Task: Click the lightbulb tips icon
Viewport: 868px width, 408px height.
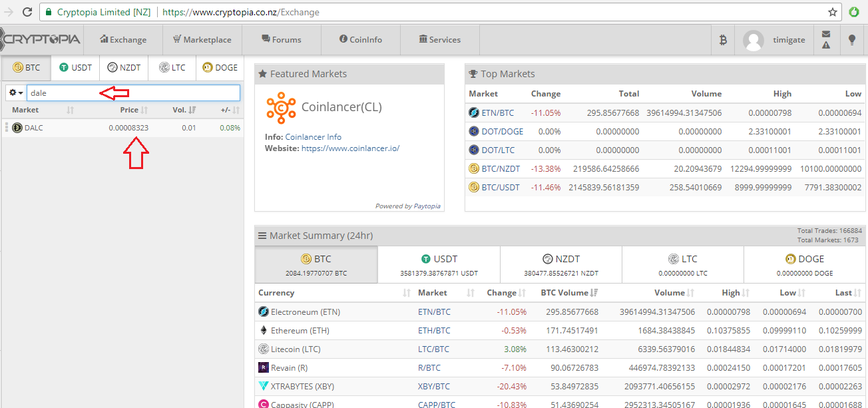Action: pyautogui.click(x=851, y=40)
